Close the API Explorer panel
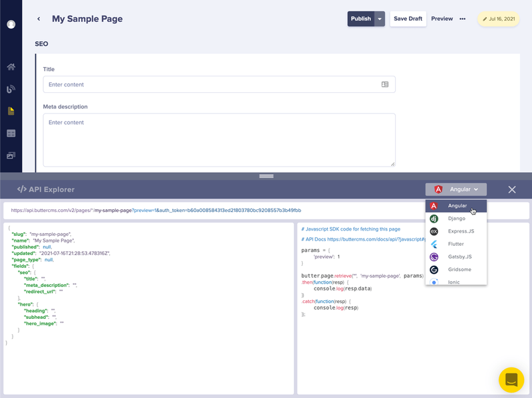The width and height of the screenshot is (532, 398). (x=512, y=189)
